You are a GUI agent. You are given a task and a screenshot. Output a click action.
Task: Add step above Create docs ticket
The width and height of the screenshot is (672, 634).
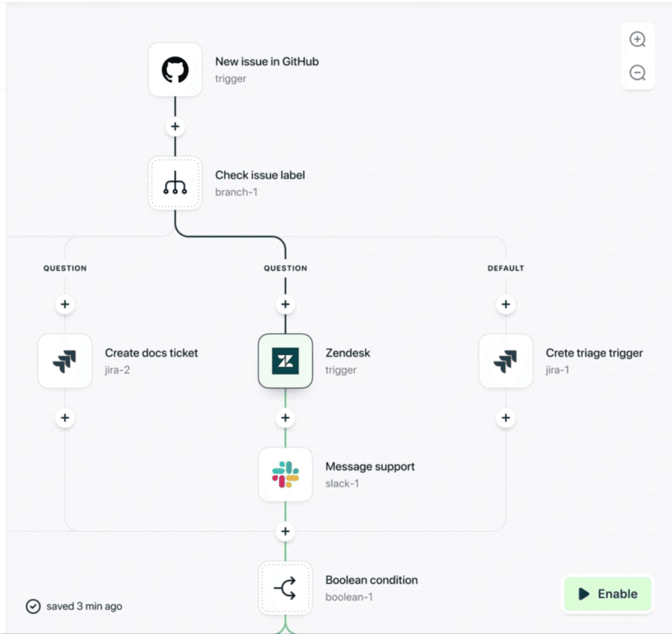point(65,305)
